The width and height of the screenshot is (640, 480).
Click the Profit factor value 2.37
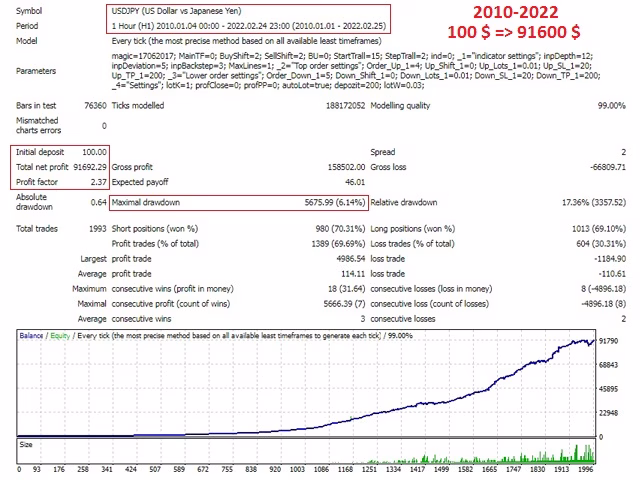[x=98, y=182]
